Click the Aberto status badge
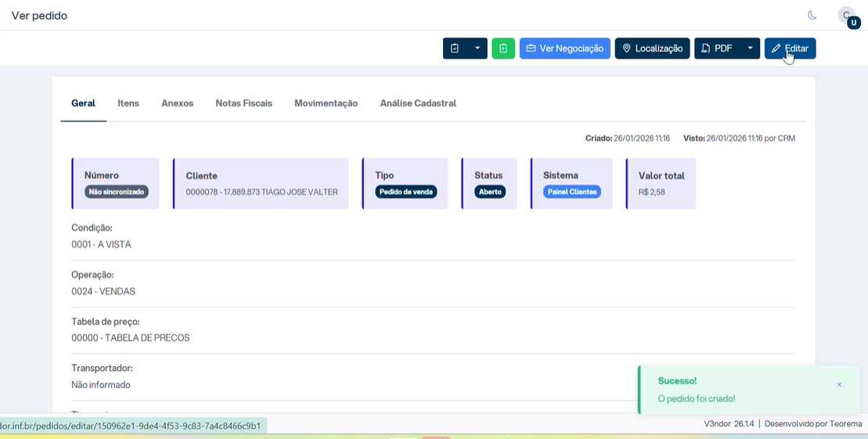Viewport: 868px width, 439px height. [490, 192]
